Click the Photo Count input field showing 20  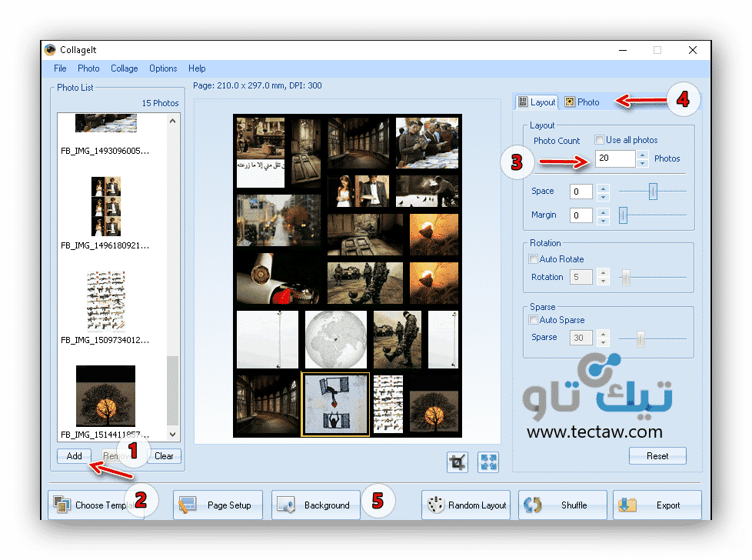coord(615,158)
